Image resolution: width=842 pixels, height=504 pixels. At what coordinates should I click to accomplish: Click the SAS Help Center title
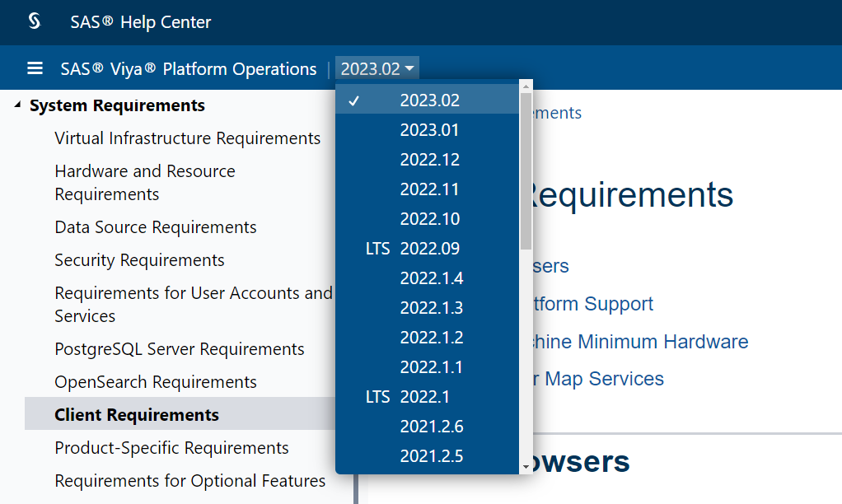[x=141, y=22]
